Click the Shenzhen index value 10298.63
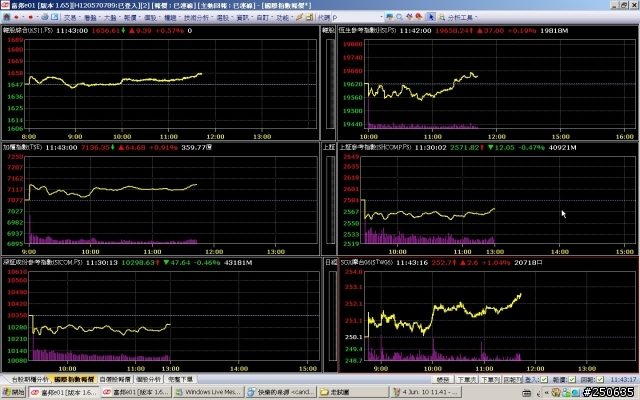Screen dimensions: 640x400 pos(138,262)
